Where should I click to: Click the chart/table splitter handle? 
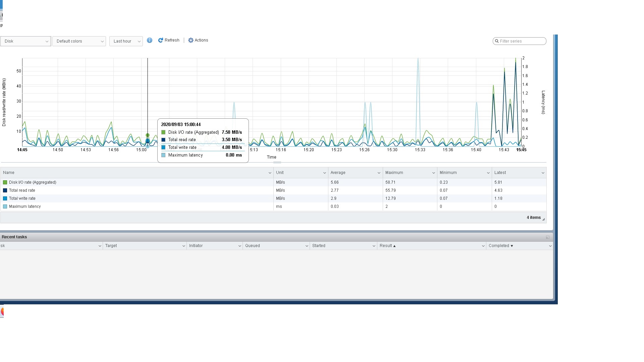[277, 162]
